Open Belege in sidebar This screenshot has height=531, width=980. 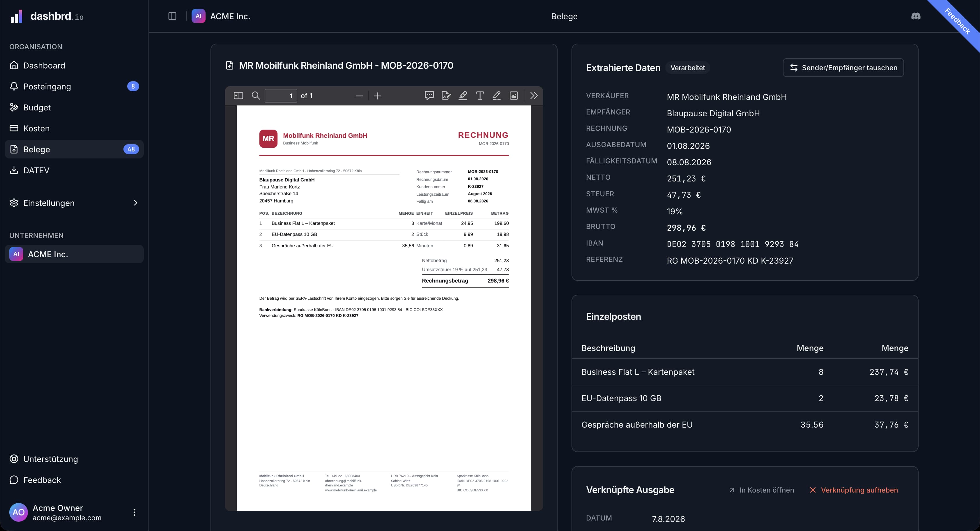(74, 149)
